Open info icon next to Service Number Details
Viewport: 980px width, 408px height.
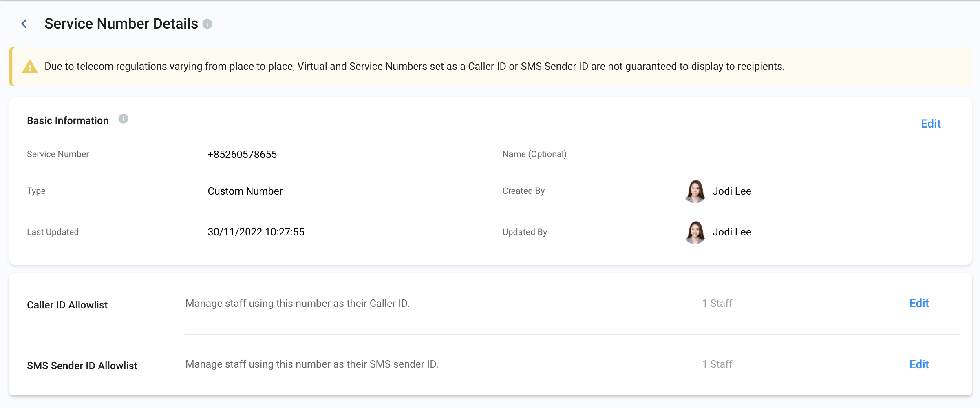207,24
